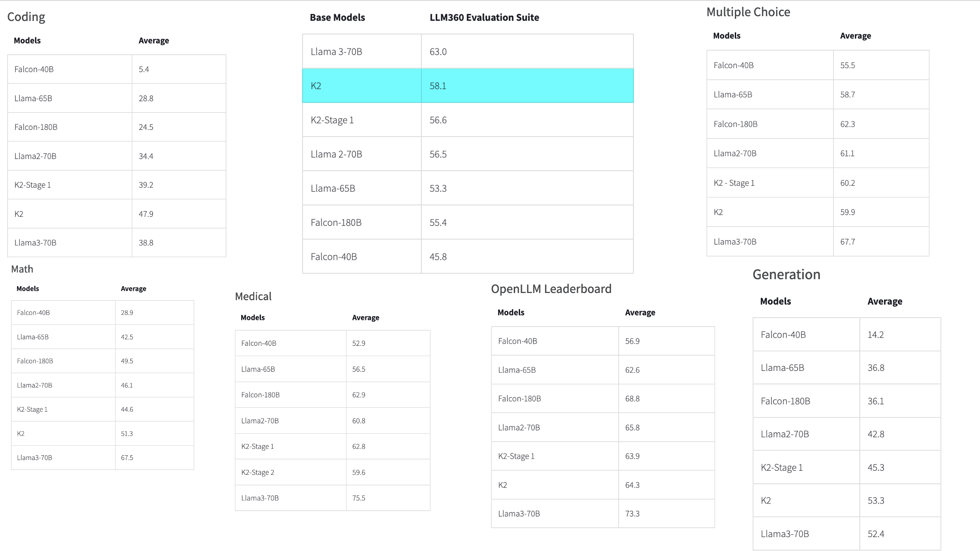Click the Coding table heading
The image size is (980, 551).
[x=26, y=17]
